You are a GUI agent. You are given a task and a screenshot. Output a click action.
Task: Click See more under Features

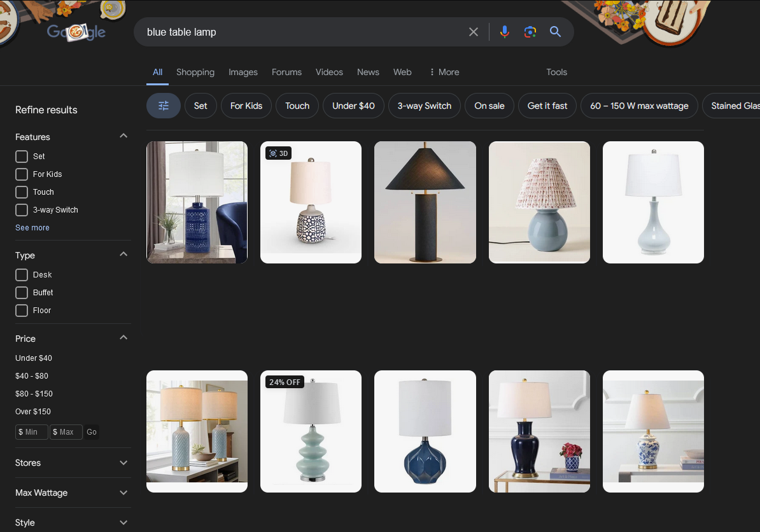[32, 228]
